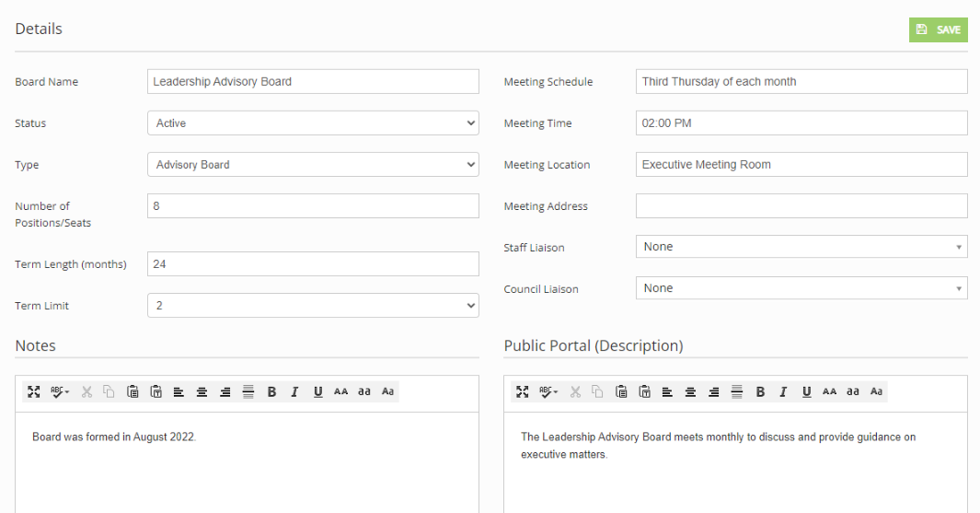Paste as plain text in Notes editor

pos(156,391)
